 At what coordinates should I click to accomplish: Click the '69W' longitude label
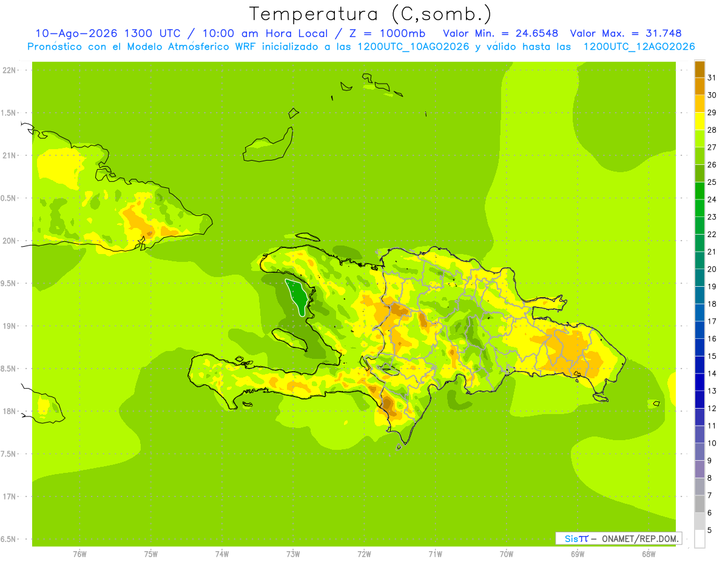(x=578, y=554)
